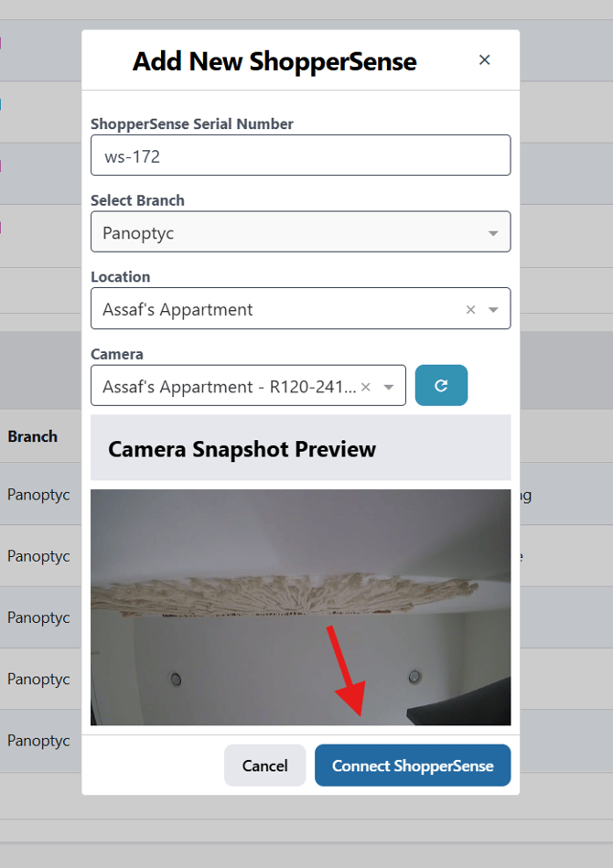The width and height of the screenshot is (613, 868).
Task: Sort by the Branch column header
Action: tap(33, 436)
